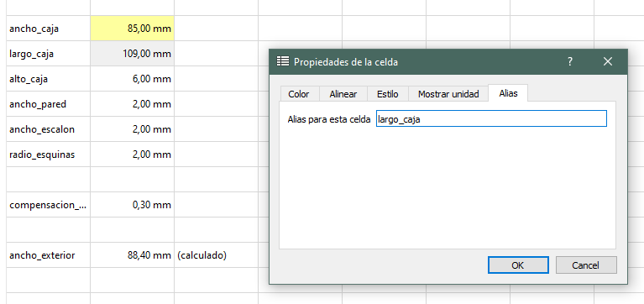Select the 88,40 mm value cell
The width and height of the screenshot is (644, 304).
(x=133, y=255)
